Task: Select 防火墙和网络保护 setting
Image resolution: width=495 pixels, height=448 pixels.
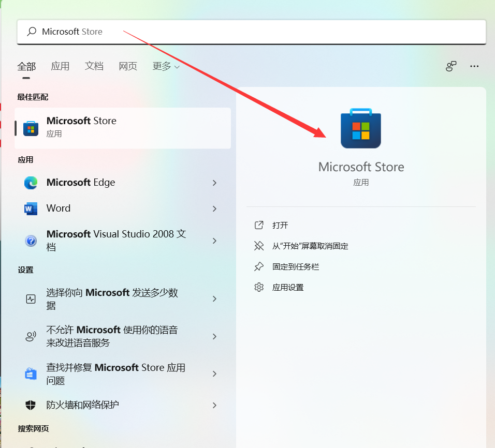Action: (83, 405)
